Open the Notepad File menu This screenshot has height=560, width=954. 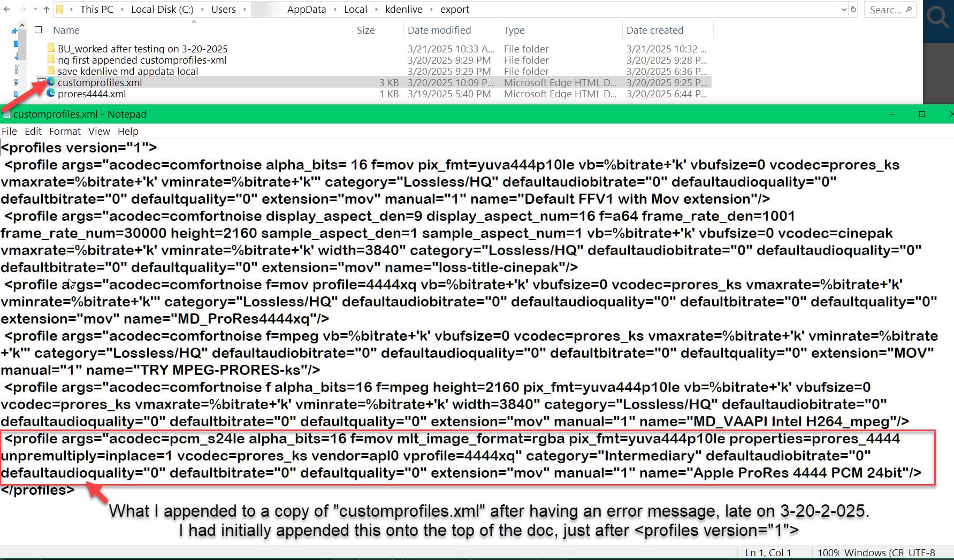click(x=9, y=131)
